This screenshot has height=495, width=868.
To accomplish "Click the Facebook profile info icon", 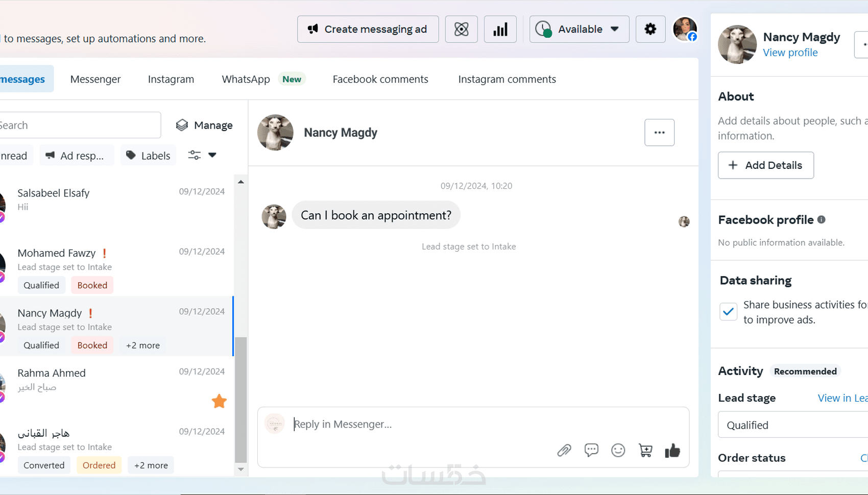I will [821, 219].
